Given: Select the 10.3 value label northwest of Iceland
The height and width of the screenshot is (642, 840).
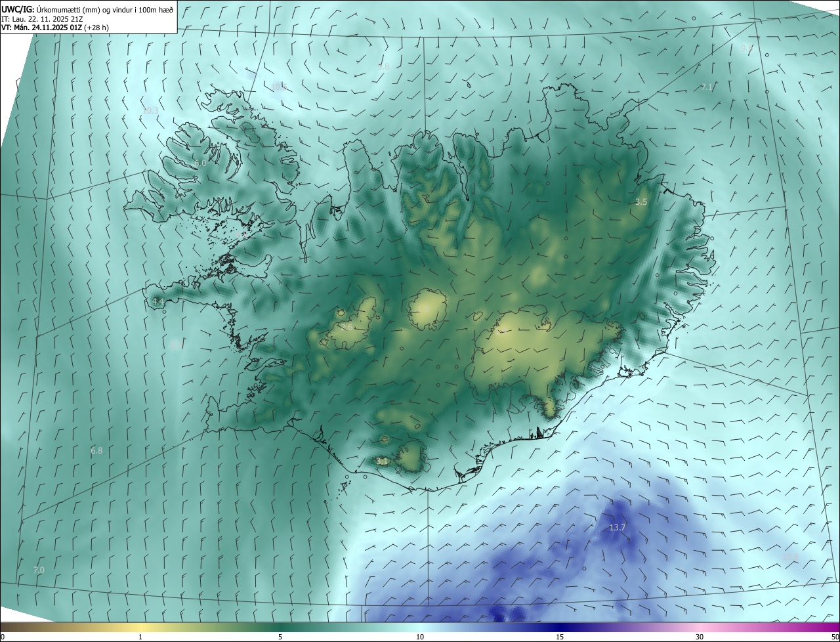Looking at the screenshot, I should [x=150, y=110].
